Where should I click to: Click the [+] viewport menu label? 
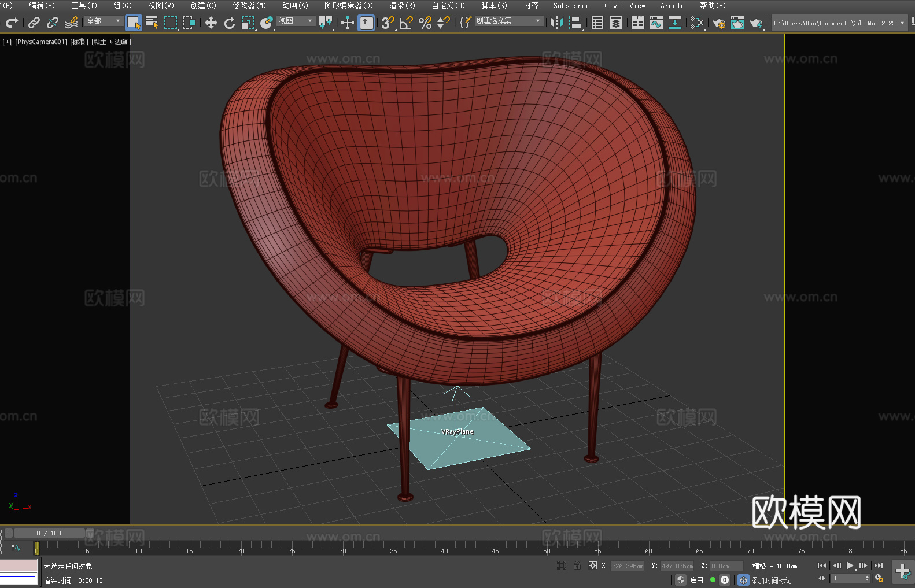(7, 42)
